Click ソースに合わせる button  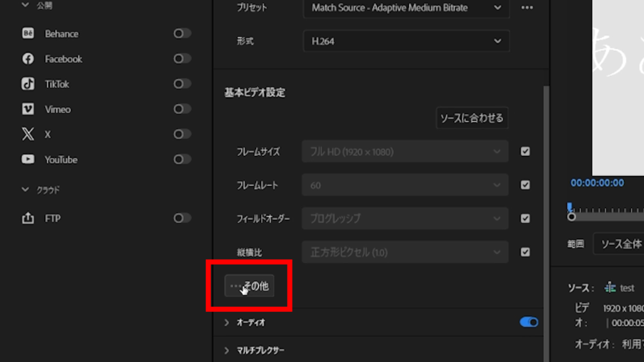(x=472, y=118)
